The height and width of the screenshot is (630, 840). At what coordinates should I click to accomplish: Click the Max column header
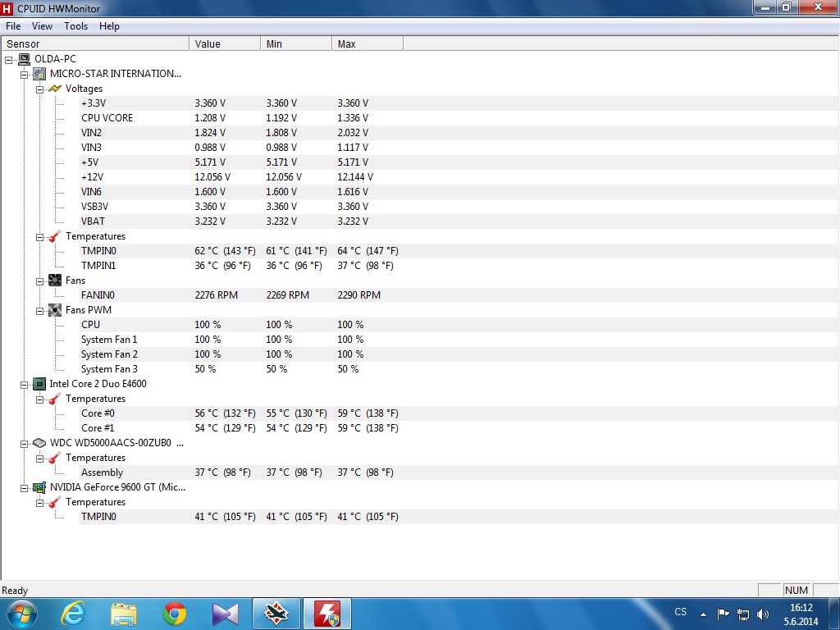click(x=367, y=44)
